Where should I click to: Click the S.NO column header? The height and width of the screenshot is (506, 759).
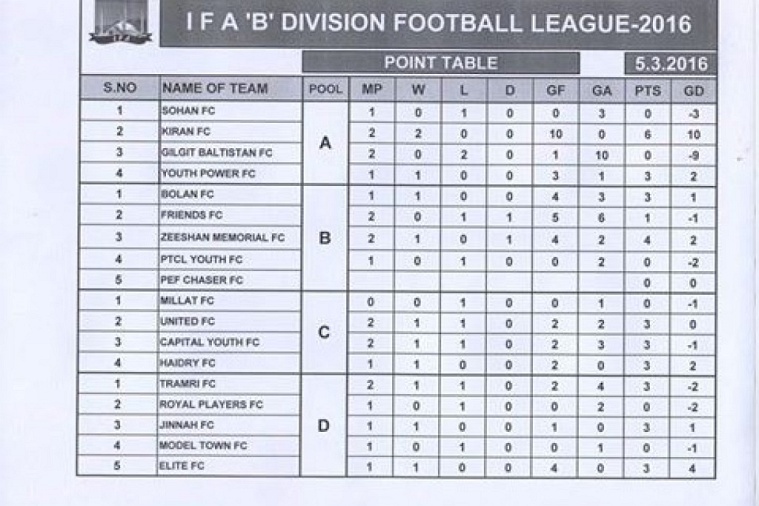point(119,88)
